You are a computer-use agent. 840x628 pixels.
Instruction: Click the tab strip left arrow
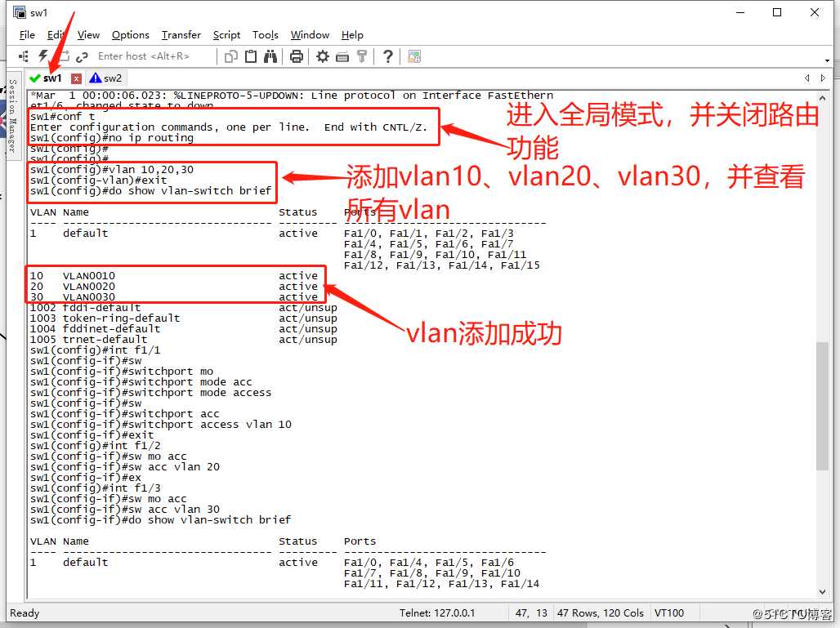point(806,78)
